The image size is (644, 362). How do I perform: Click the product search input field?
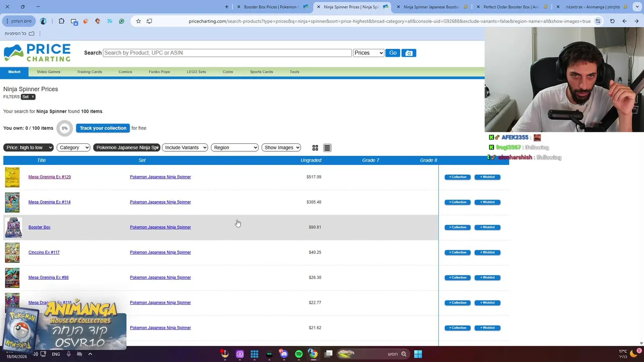227,53
